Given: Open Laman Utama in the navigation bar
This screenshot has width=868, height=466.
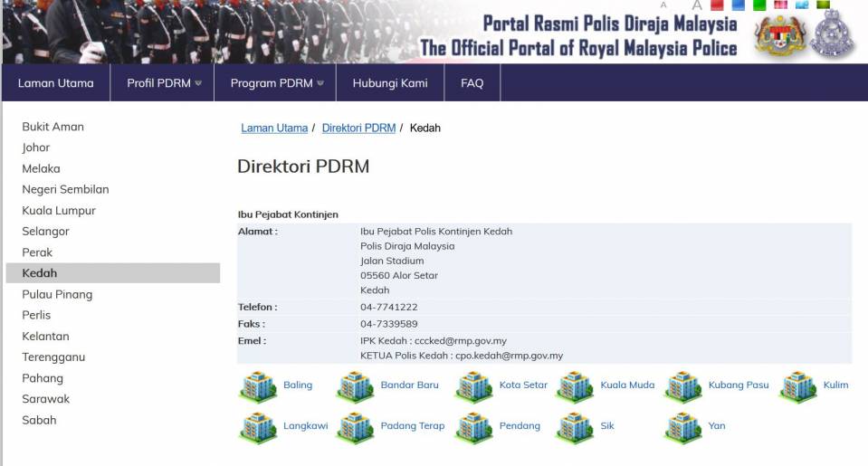Looking at the screenshot, I should point(56,83).
